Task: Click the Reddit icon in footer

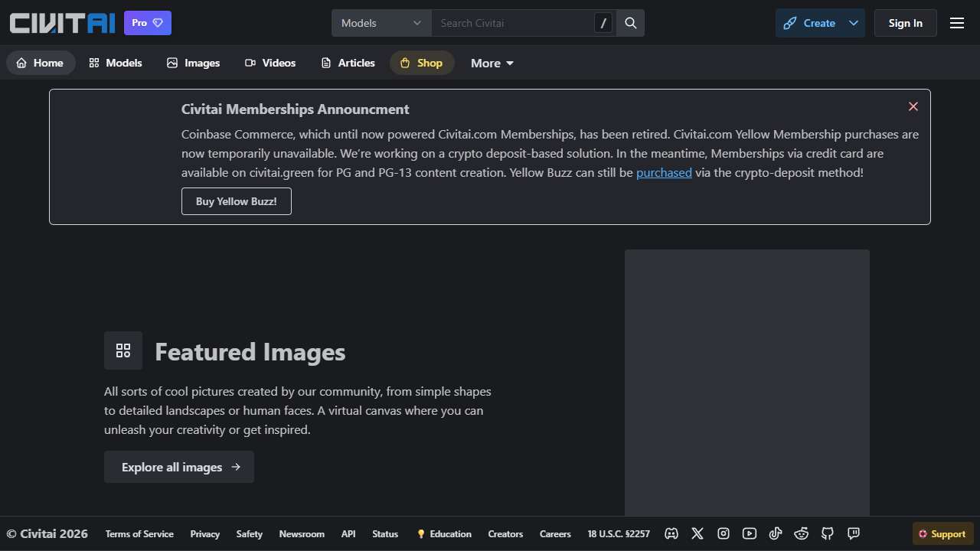Action: (x=802, y=533)
